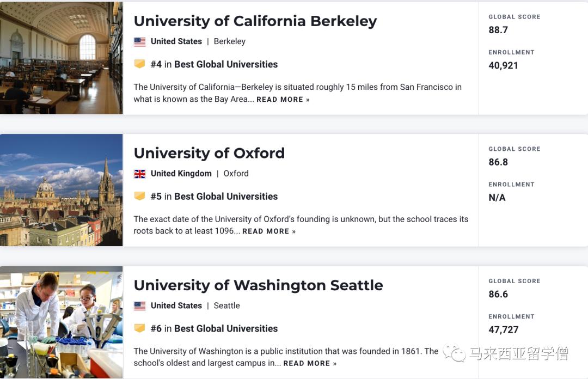Open Best Global Universities from Berkeley's ranking line
This screenshot has height=379, width=588.
coord(225,64)
